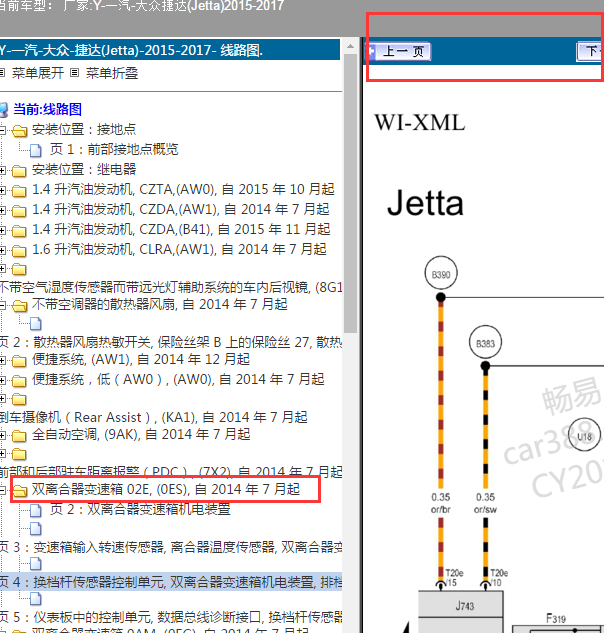Click the F319 component label
This screenshot has height=633, width=604.
pyautogui.click(x=556, y=618)
